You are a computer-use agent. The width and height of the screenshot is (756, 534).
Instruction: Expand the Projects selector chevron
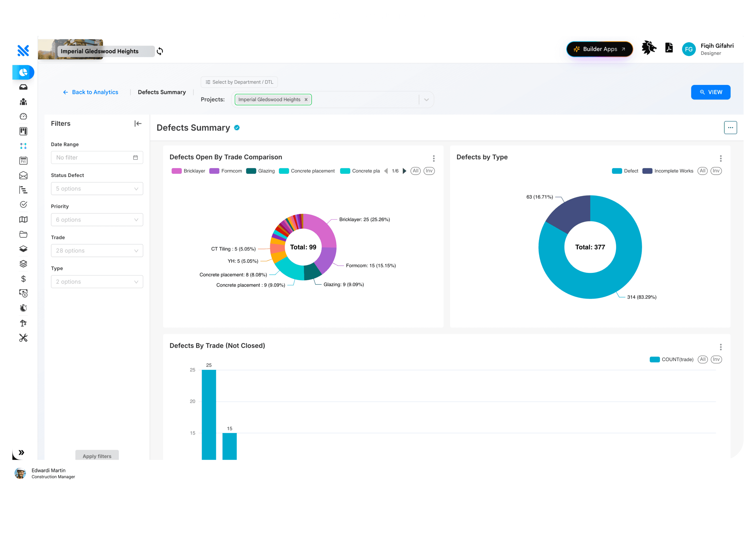click(426, 100)
